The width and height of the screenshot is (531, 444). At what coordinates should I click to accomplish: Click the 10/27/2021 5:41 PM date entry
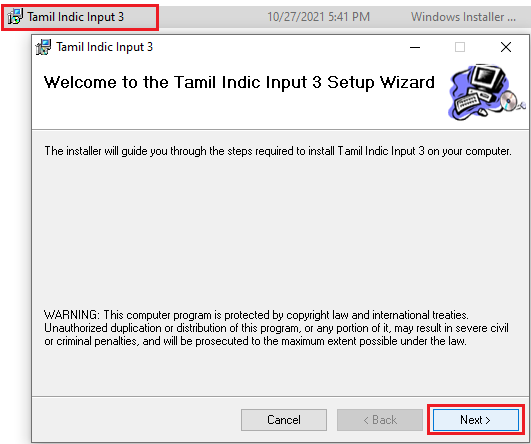point(318,17)
